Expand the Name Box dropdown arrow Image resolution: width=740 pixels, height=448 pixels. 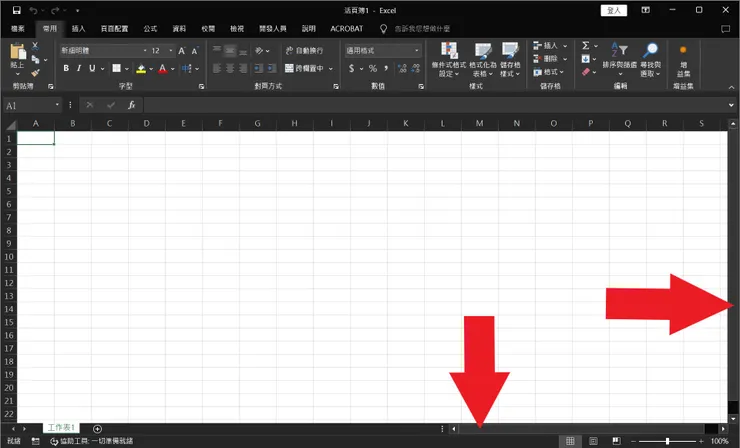[x=57, y=105]
